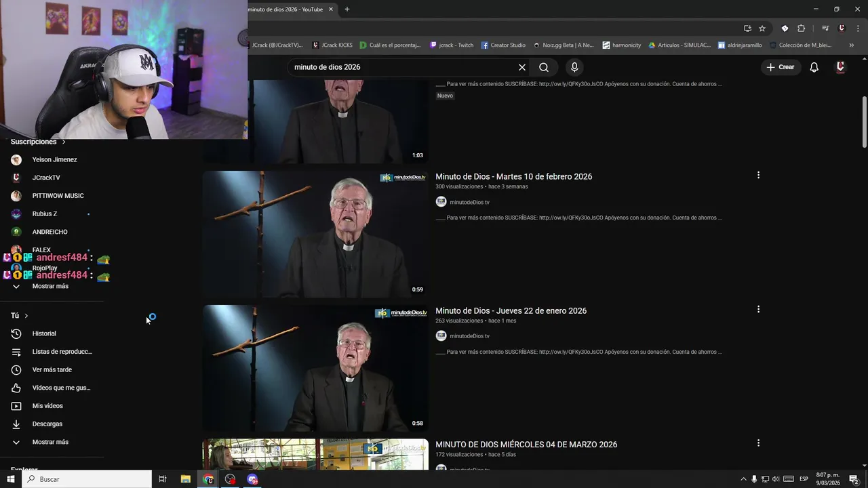Expand Mostrar más under the Tú section

click(52, 442)
